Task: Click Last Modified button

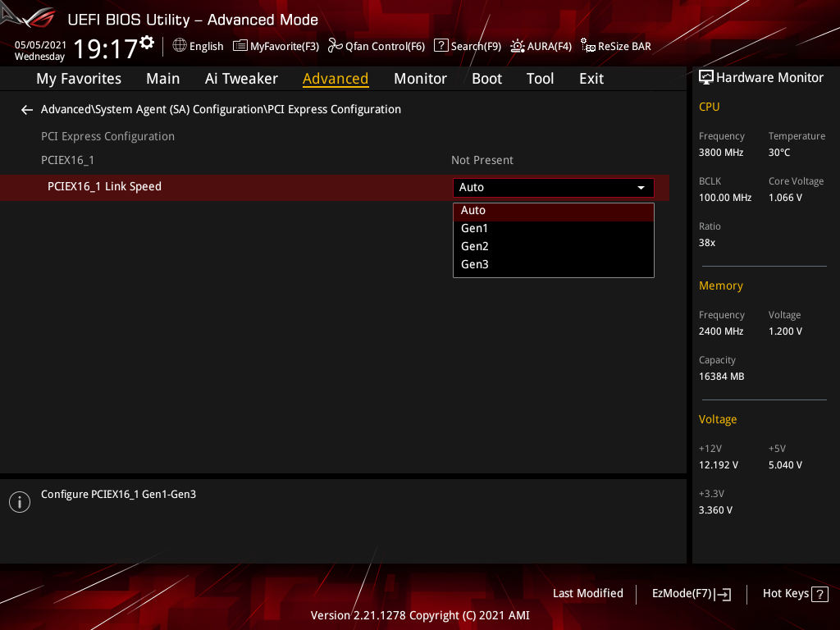Action: [x=587, y=594]
